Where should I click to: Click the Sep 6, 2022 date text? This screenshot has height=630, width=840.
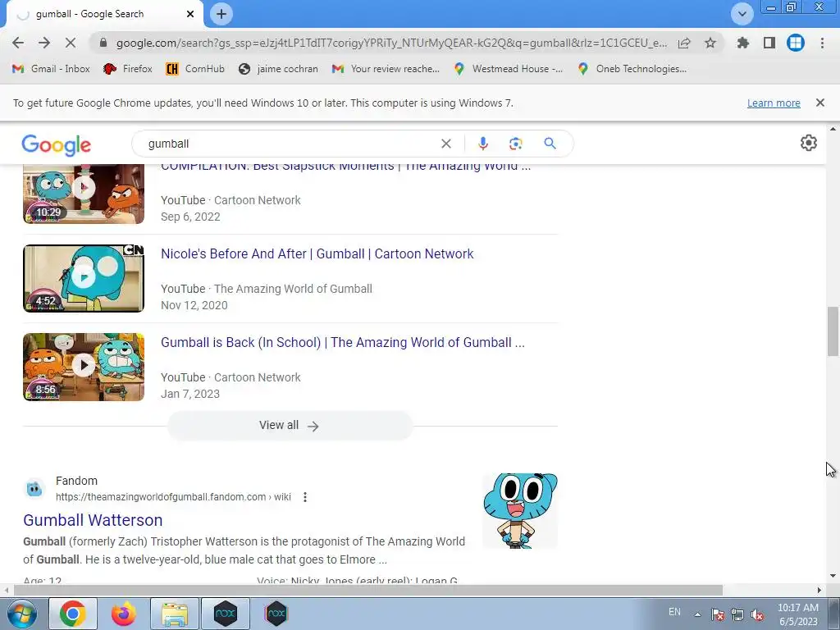(x=190, y=217)
